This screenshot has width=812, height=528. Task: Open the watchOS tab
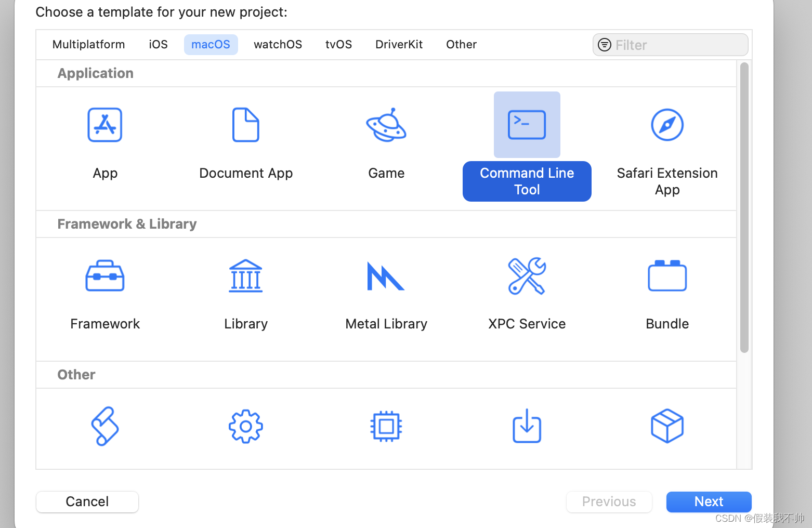[278, 45]
